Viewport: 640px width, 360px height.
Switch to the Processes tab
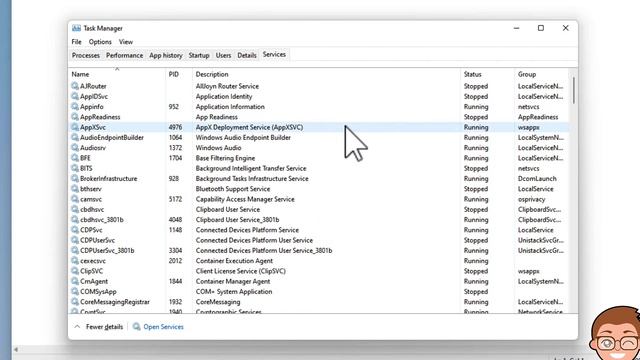[x=86, y=55]
